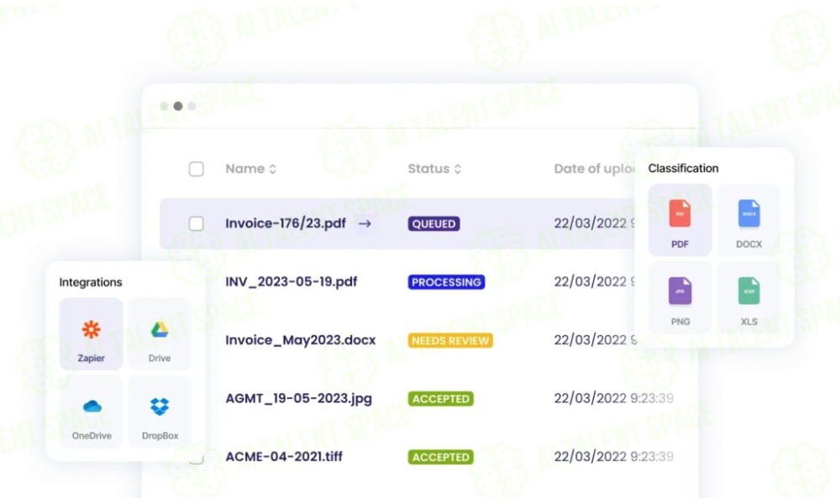Select the Zapier integration icon
This screenshot has height=504, width=840.
pos(91,333)
